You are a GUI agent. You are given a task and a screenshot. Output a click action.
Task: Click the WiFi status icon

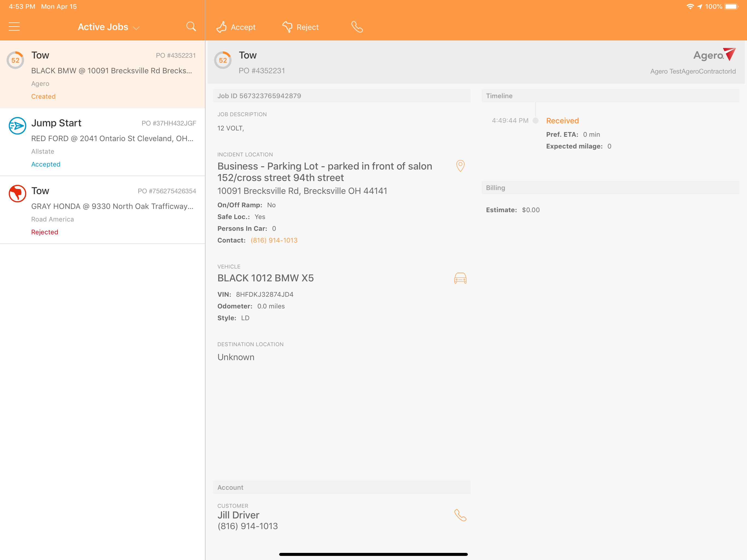pyautogui.click(x=690, y=7)
